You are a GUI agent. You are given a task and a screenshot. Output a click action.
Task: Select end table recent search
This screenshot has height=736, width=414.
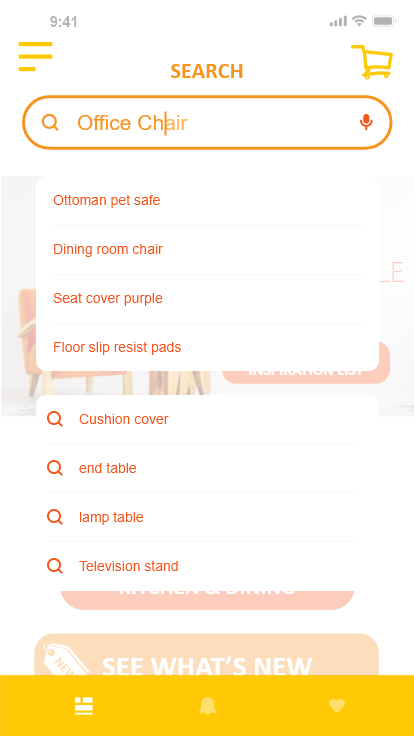click(x=207, y=468)
